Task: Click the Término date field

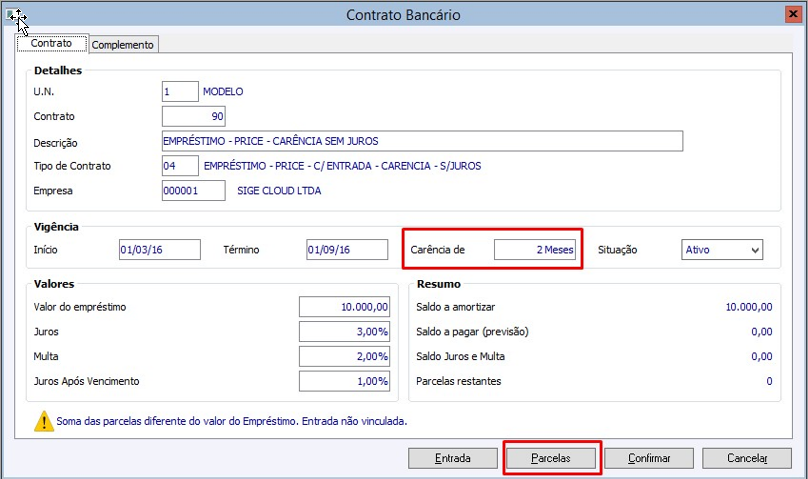Action: [x=346, y=250]
